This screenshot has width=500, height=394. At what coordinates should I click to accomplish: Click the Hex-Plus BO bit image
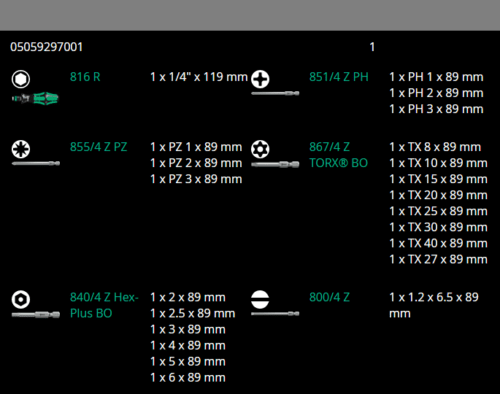[x=36, y=314]
